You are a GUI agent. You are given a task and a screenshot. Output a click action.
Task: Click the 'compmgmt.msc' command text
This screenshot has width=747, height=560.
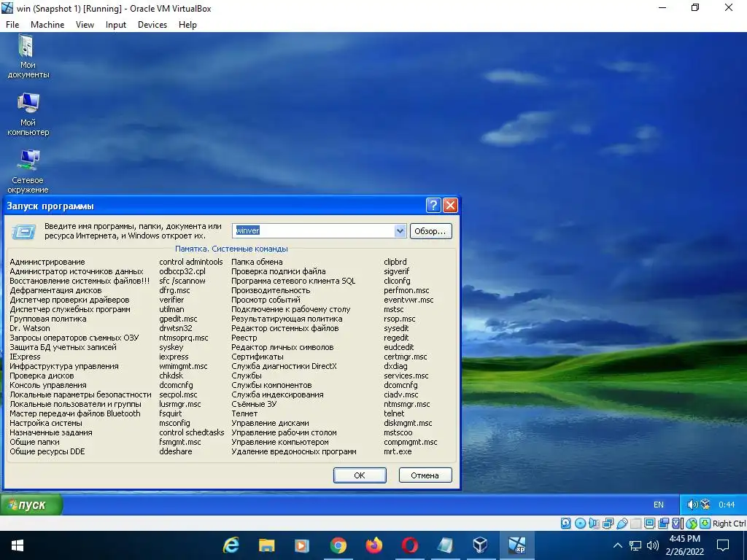point(411,442)
